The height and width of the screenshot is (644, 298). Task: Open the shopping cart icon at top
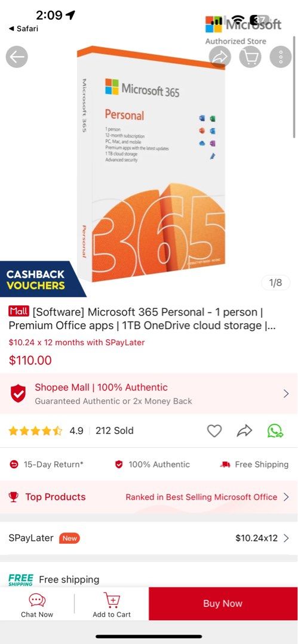click(x=250, y=57)
